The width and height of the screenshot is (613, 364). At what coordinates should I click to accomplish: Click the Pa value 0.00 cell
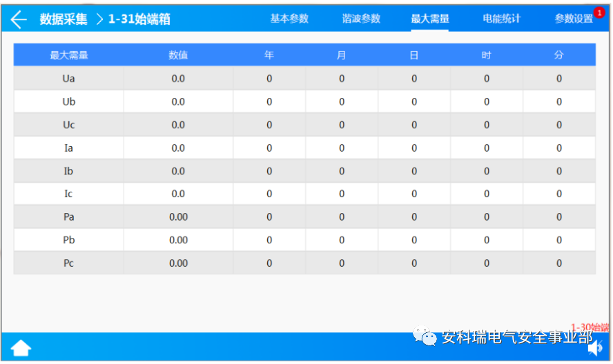point(178,216)
